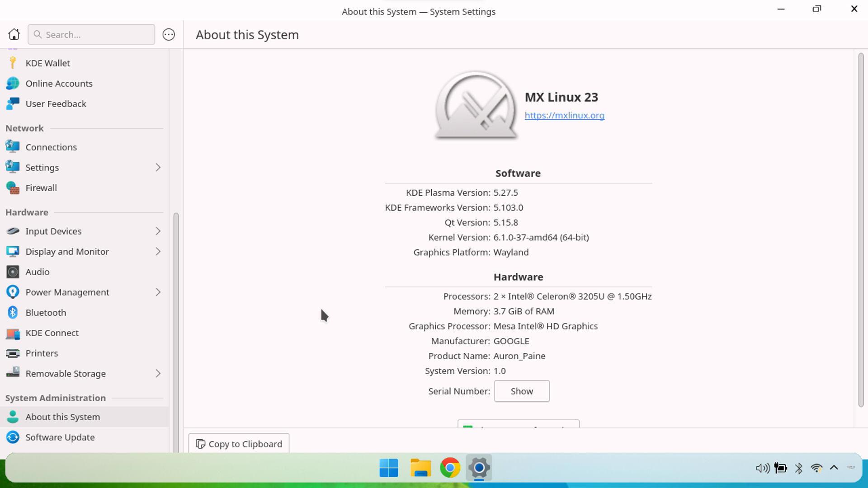The image size is (868, 488).
Task: Open the Audio settings page
Action: point(85,272)
